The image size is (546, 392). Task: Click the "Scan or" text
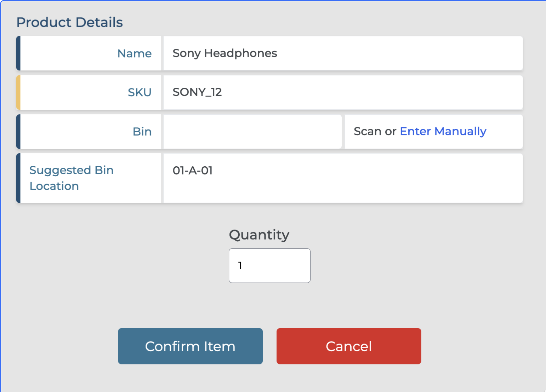pyautogui.click(x=375, y=131)
